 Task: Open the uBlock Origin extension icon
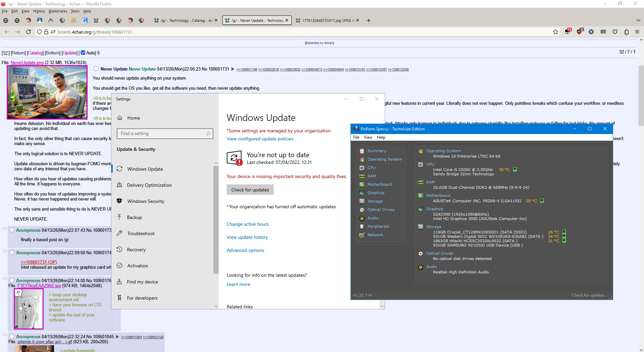click(579, 32)
